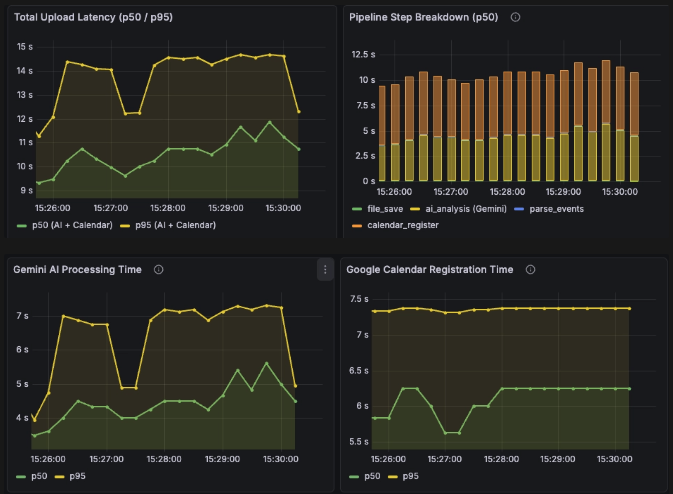Click info icon beside Pipeline Step Breakdown title
Screen dimensions: 673x494
515,17
